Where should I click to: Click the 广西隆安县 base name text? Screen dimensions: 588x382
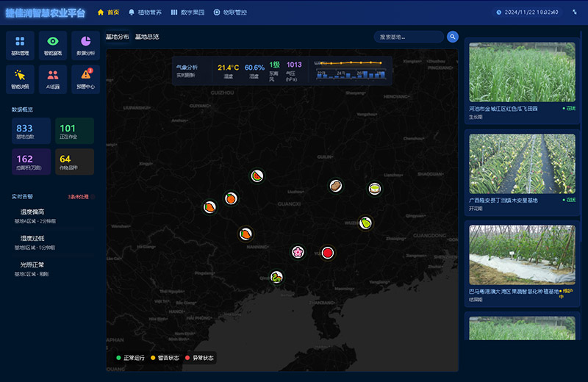[503, 201]
